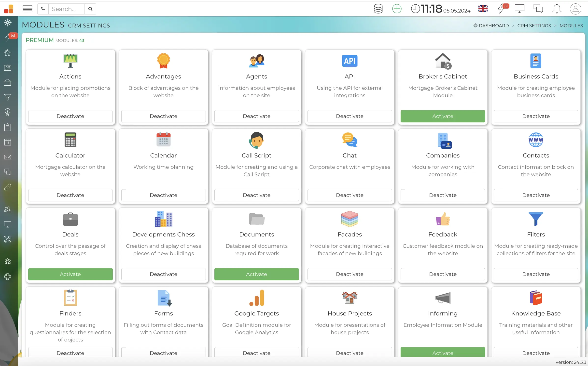
Task: Click the notifications bell icon
Action: 557,8
